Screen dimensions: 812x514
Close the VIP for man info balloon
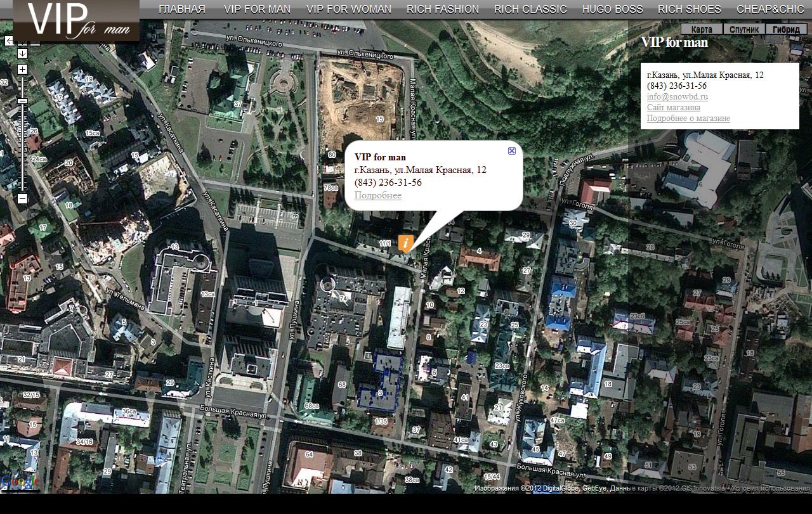pos(512,151)
